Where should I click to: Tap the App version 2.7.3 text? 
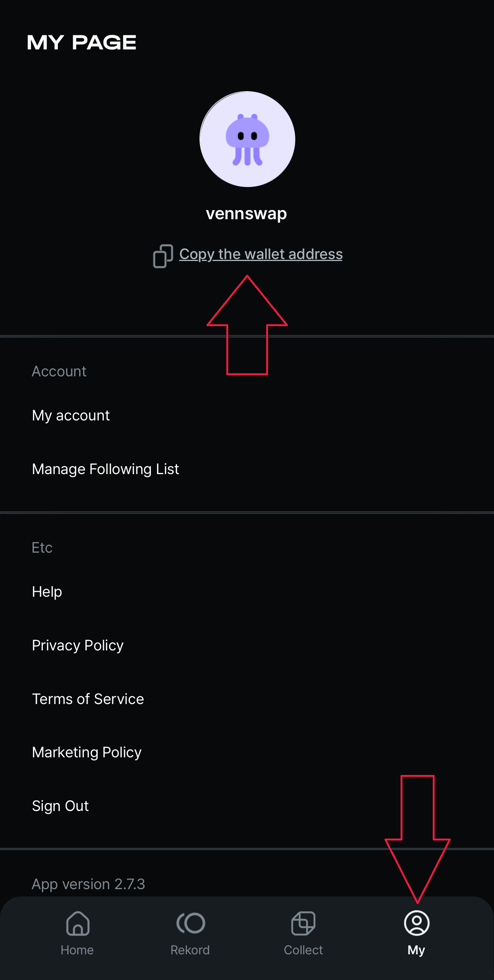point(88,884)
